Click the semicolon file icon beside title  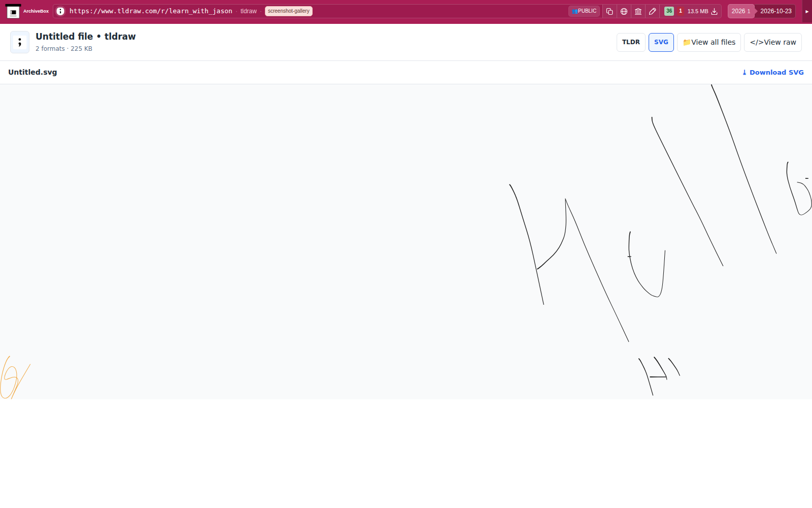[20, 42]
